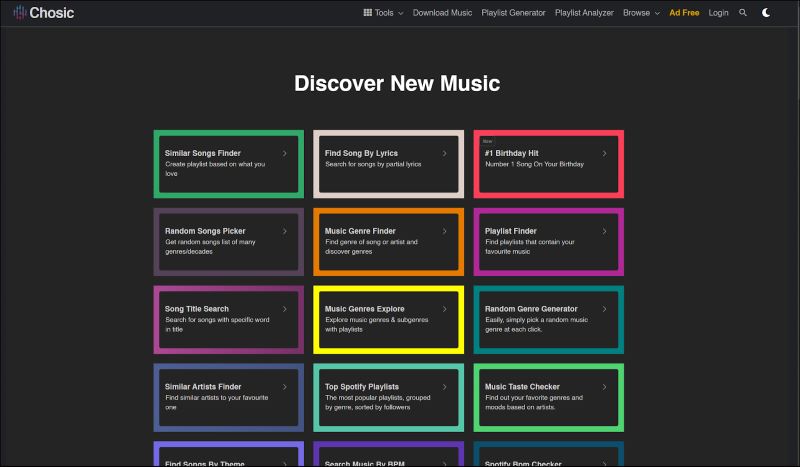Open the Find Song By Lyrics card
The height and width of the screenshot is (467, 800).
[388, 164]
